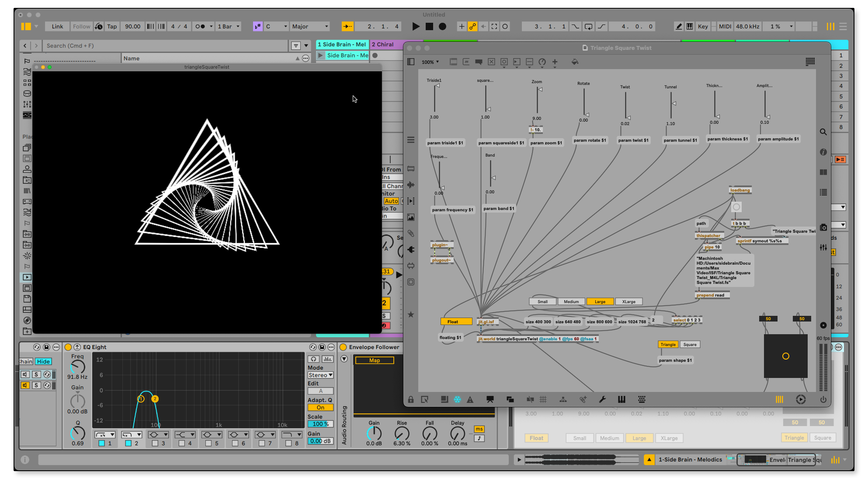This screenshot has height=479, width=868.
Task: Open the EQ Eight Stereo mode dropdown
Action: (x=320, y=375)
